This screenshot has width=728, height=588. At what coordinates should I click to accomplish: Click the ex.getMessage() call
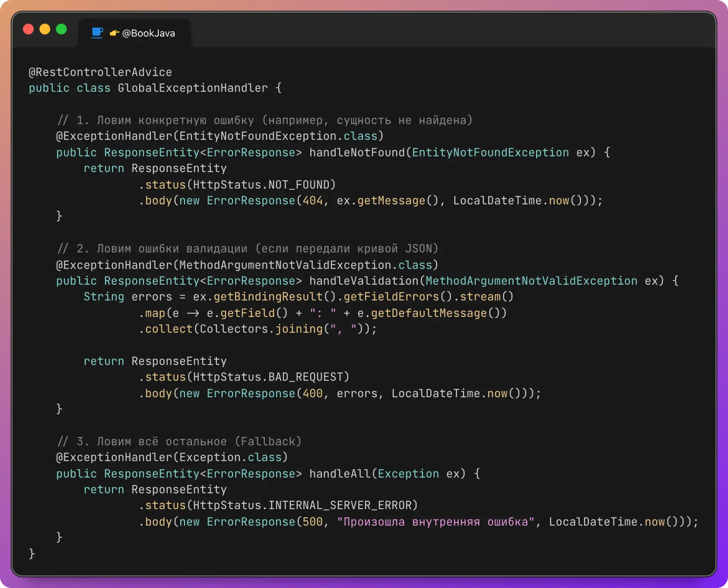pyautogui.click(x=388, y=201)
